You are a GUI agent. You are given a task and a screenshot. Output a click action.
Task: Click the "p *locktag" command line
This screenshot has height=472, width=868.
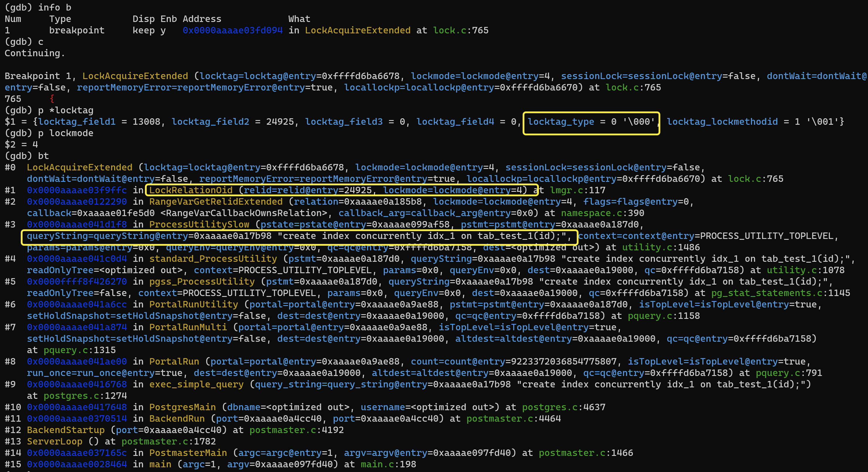[65, 110]
